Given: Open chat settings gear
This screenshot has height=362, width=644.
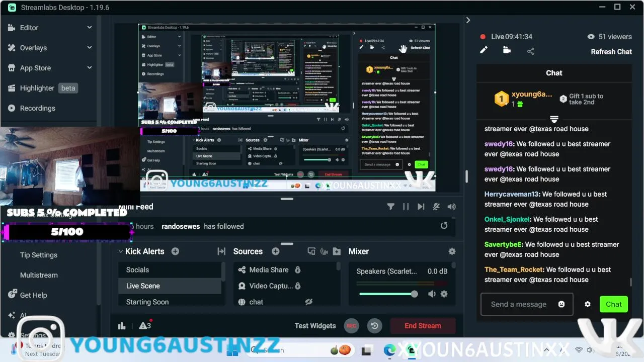Looking at the screenshot, I should (x=587, y=304).
